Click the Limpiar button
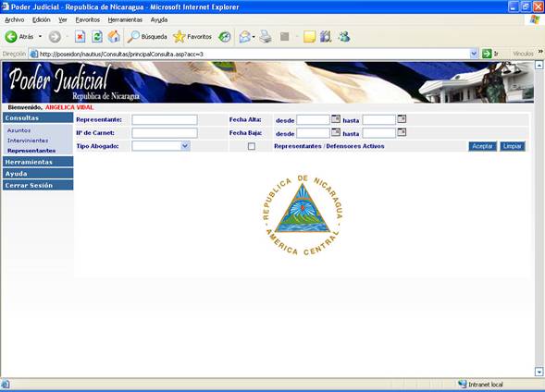 (x=513, y=146)
